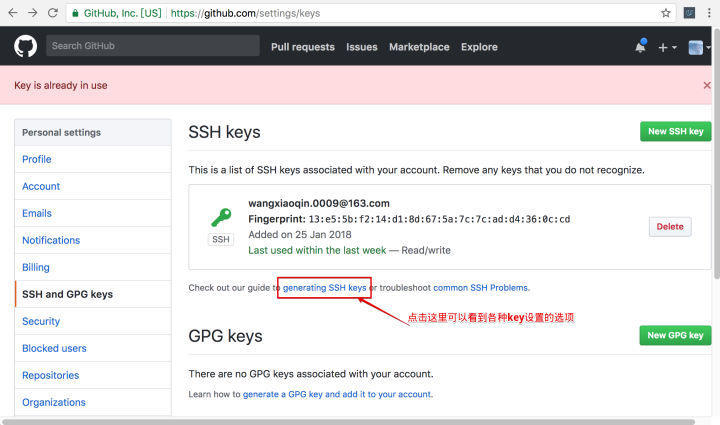Open the user avatar menu
The width and height of the screenshot is (720, 425).
(699, 47)
